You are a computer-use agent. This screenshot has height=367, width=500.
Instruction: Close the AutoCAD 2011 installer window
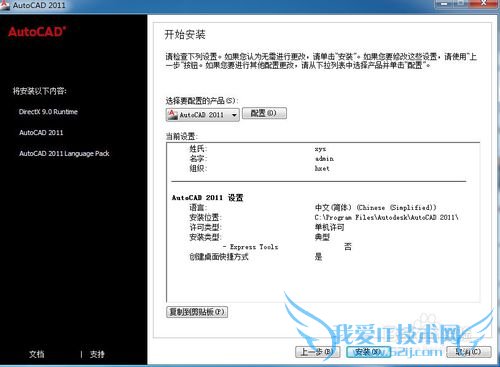(484, 3)
